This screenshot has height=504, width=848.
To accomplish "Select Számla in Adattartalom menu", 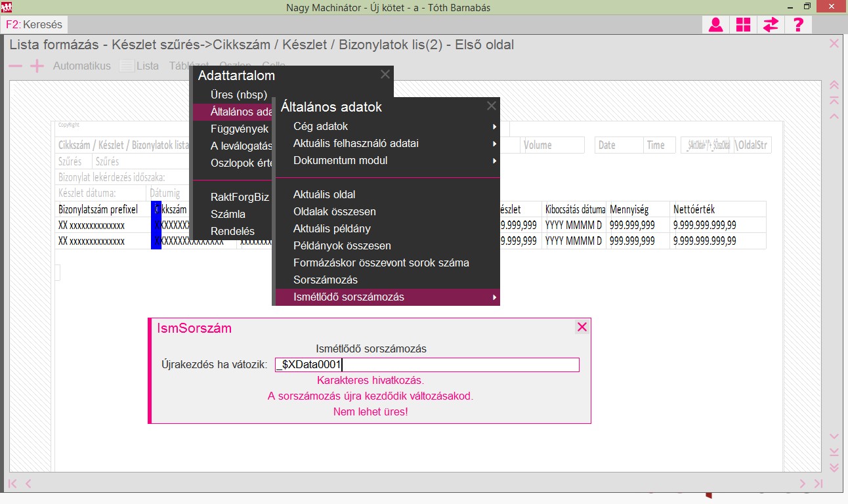I will tap(228, 214).
